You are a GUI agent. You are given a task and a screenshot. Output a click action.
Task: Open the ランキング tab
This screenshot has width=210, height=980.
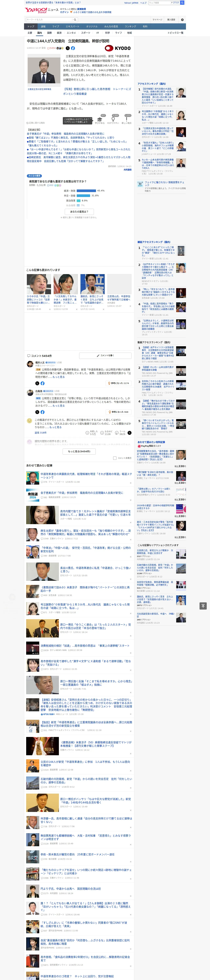[x=130, y=27]
